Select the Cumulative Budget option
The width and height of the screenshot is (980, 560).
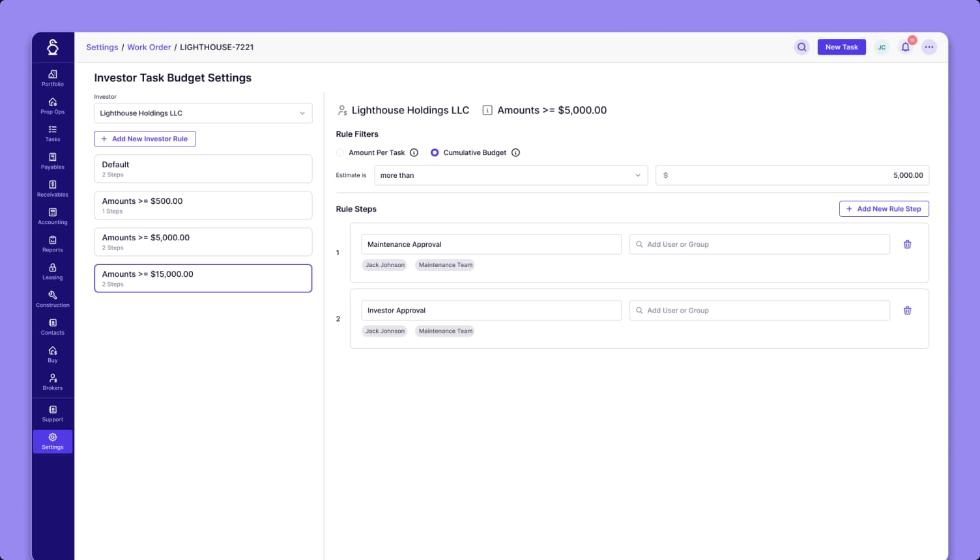[x=435, y=152]
